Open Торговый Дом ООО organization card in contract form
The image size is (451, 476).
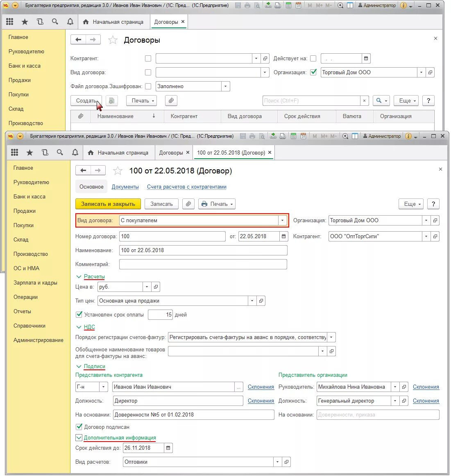point(435,221)
